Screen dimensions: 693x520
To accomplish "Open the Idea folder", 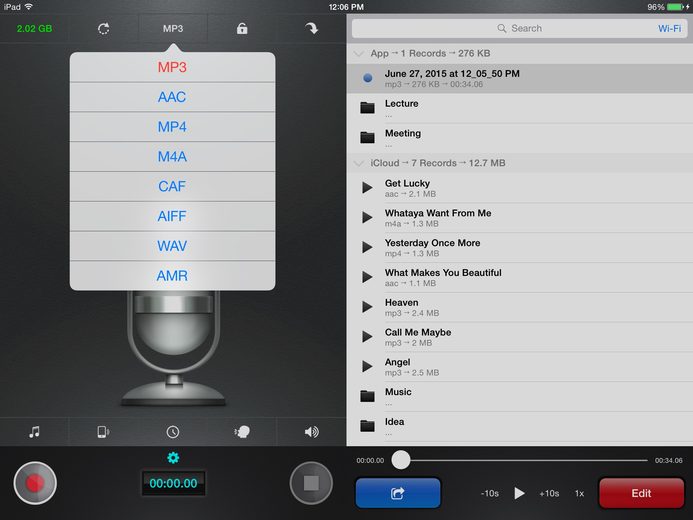I will (520, 426).
